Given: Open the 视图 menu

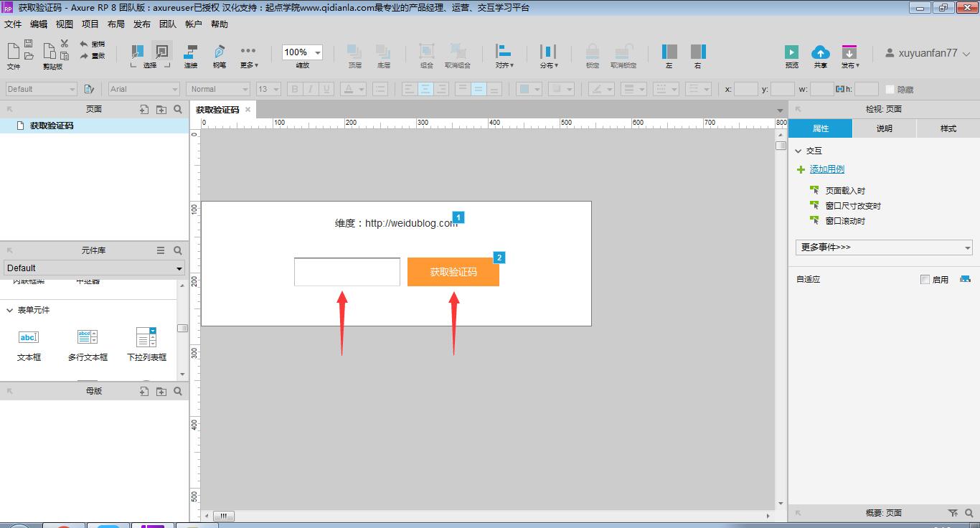Looking at the screenshot, I should pos(65,24).
